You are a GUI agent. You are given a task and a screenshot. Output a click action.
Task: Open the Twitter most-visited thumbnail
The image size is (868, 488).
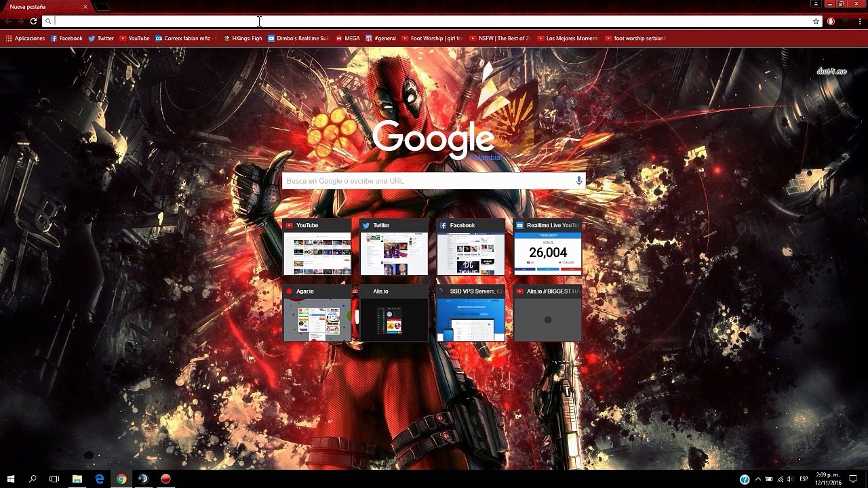[394, 247]
